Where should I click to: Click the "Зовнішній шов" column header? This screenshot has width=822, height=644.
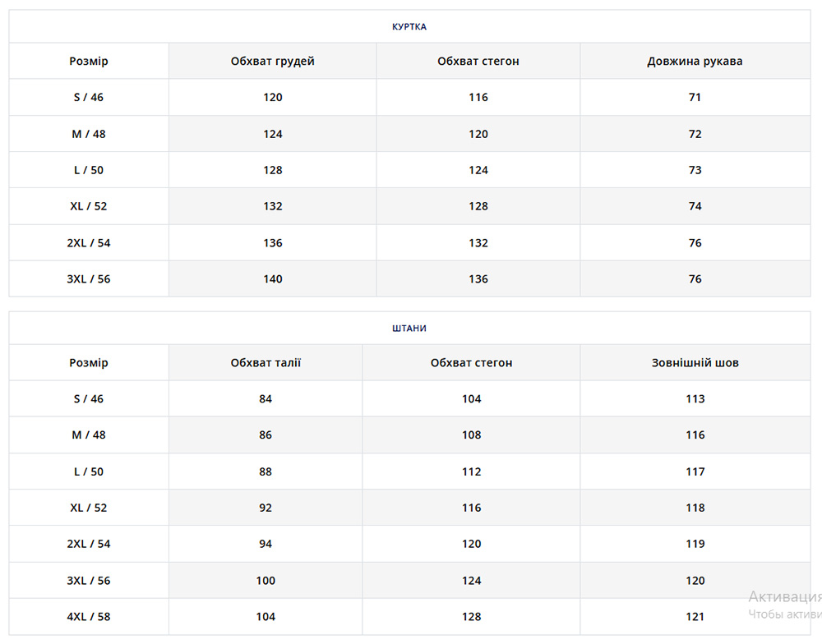(695, 362)
